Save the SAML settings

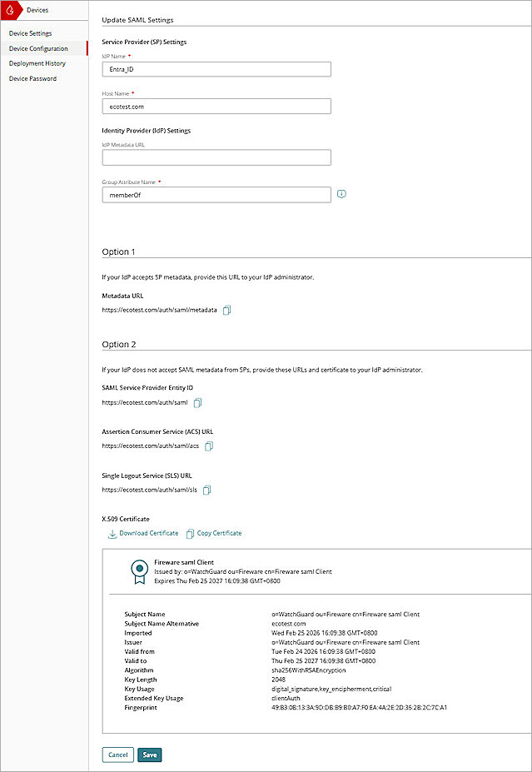coord(149,755)
